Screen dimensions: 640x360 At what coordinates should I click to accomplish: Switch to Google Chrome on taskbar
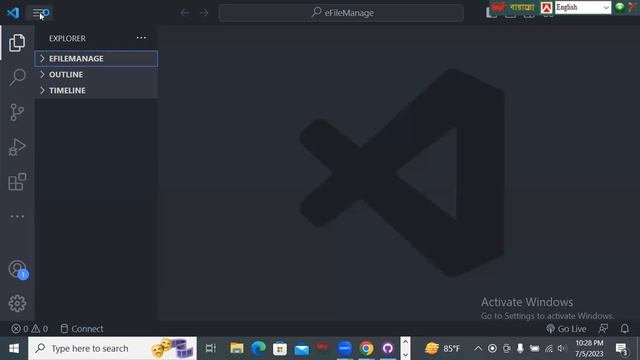[367, 348]
